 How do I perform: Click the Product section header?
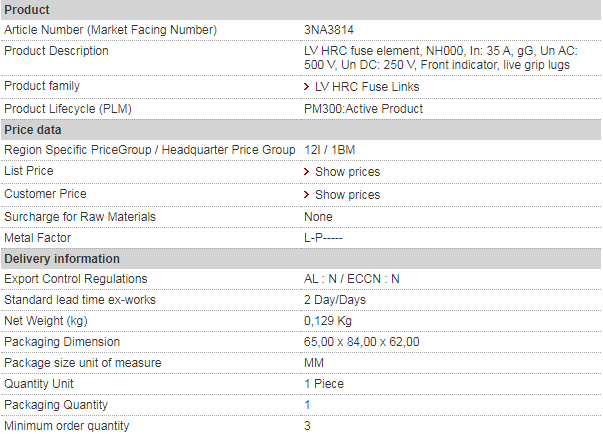[x=301, y=10]
